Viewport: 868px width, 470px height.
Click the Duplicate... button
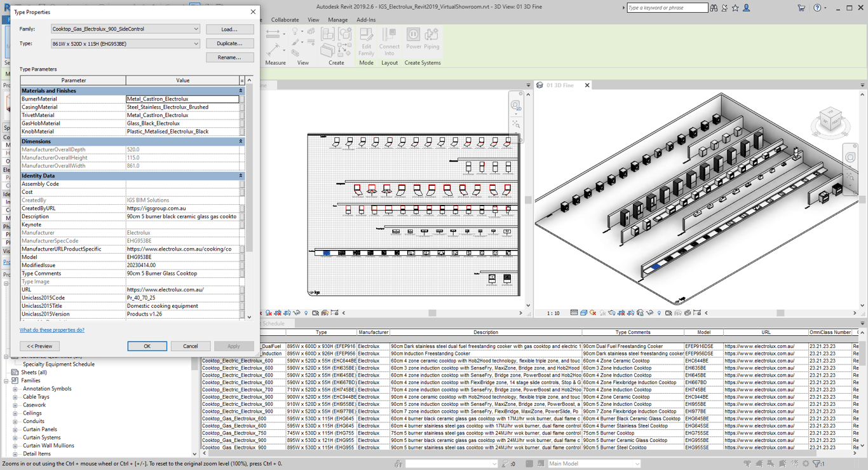tap(229, 43)
